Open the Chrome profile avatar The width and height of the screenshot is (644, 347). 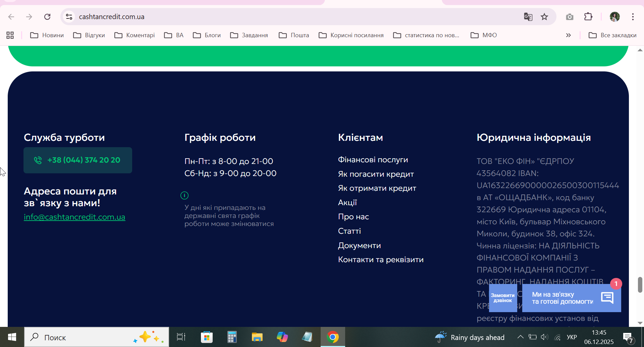point(615,17)
